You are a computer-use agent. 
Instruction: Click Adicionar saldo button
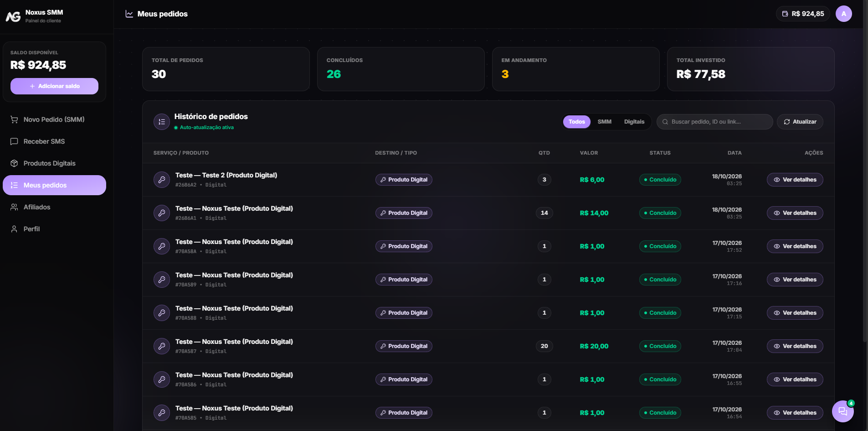coord(54,86)
